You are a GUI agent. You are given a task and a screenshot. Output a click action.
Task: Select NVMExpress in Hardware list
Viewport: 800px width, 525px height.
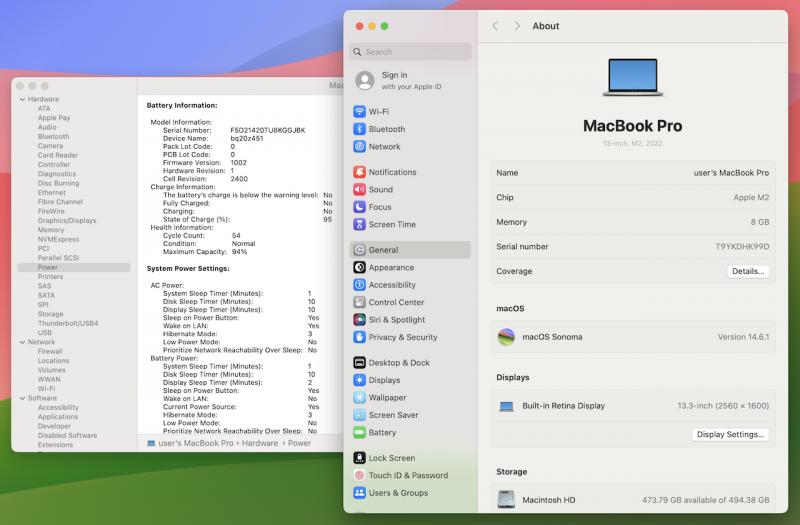58,239
